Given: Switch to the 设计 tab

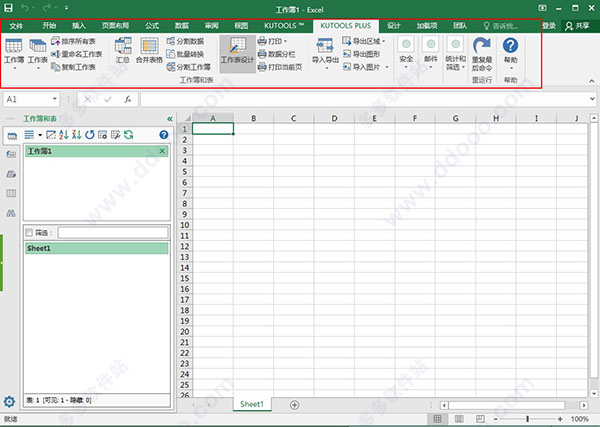Looking at the screenshot, I should [x=393, y=26].
